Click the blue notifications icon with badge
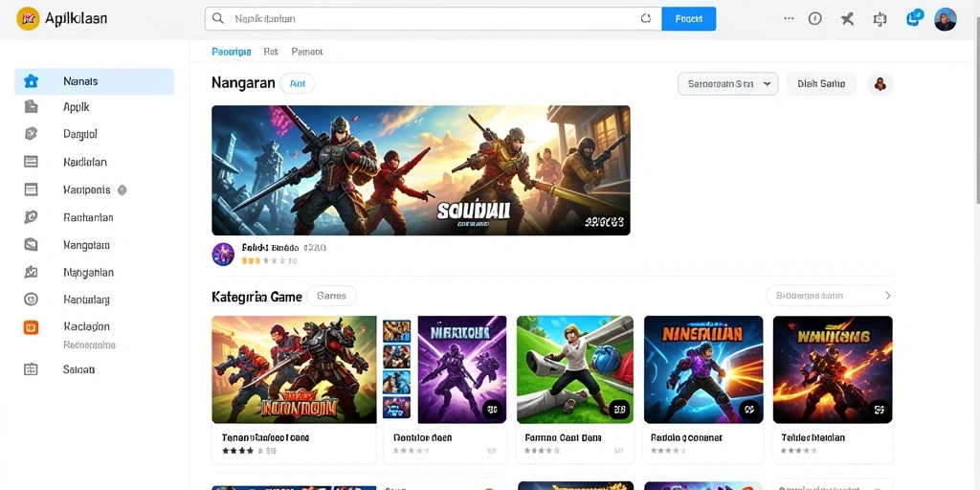The width and height of the screenshot is (980, 490). [914, 17]
